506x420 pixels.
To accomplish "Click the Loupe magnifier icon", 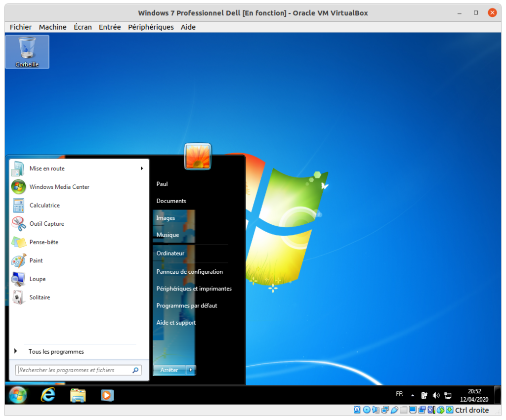I will [19, 279].
